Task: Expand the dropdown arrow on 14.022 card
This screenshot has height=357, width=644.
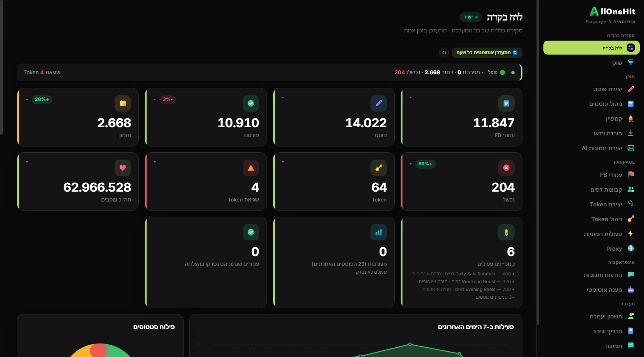Action: tap(283, 98)
